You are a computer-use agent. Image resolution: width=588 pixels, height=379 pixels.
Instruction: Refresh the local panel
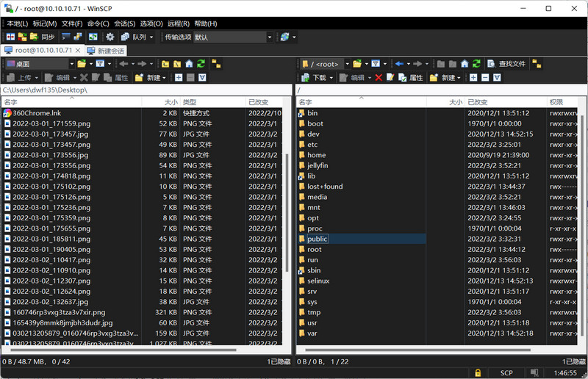[201, 64]
